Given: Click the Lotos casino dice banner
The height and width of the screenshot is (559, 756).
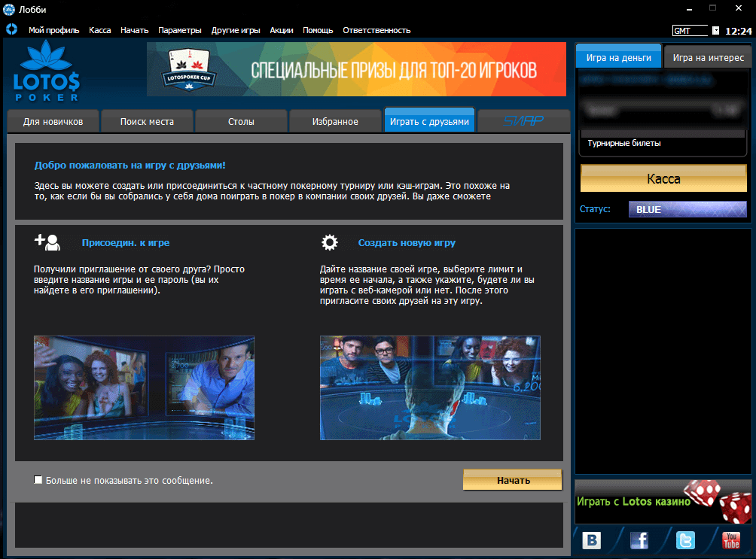Looking at the screenshot, I should click(x=663, y=501).
